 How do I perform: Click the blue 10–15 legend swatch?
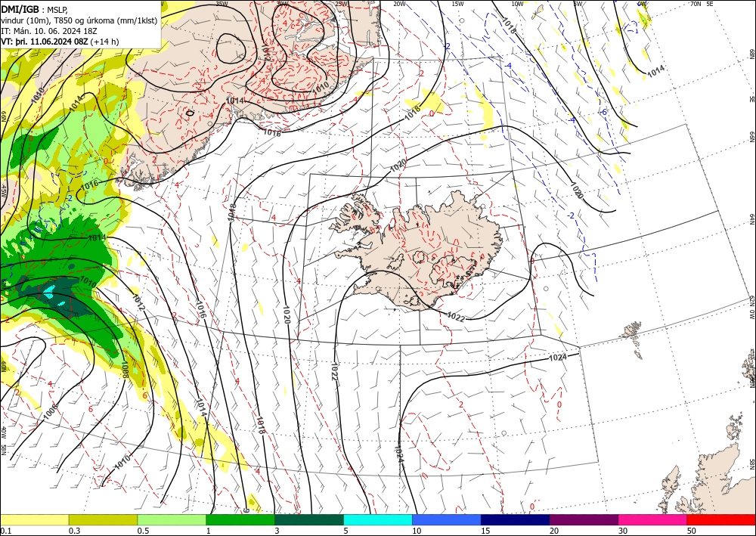(x=447, y=520)
